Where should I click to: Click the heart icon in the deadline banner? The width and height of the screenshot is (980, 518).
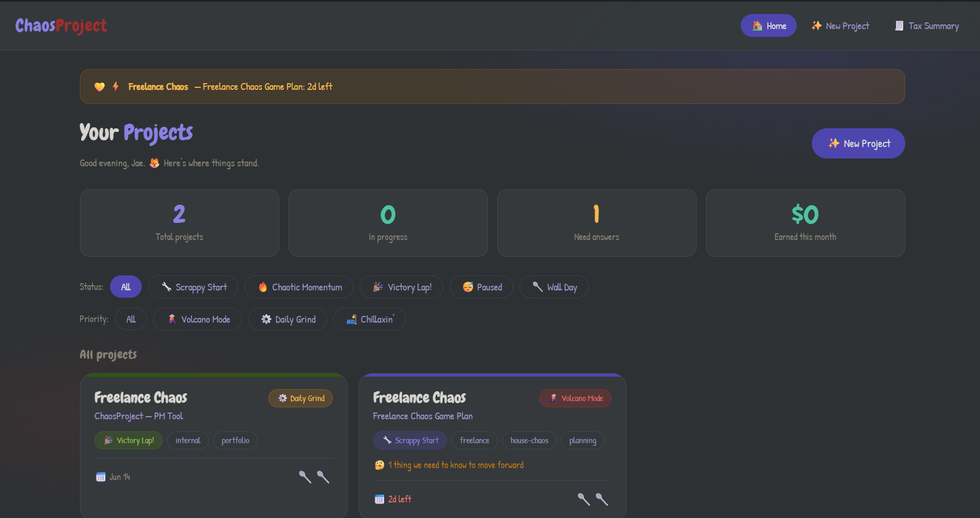pyautogui.click(x=100, y=87)
